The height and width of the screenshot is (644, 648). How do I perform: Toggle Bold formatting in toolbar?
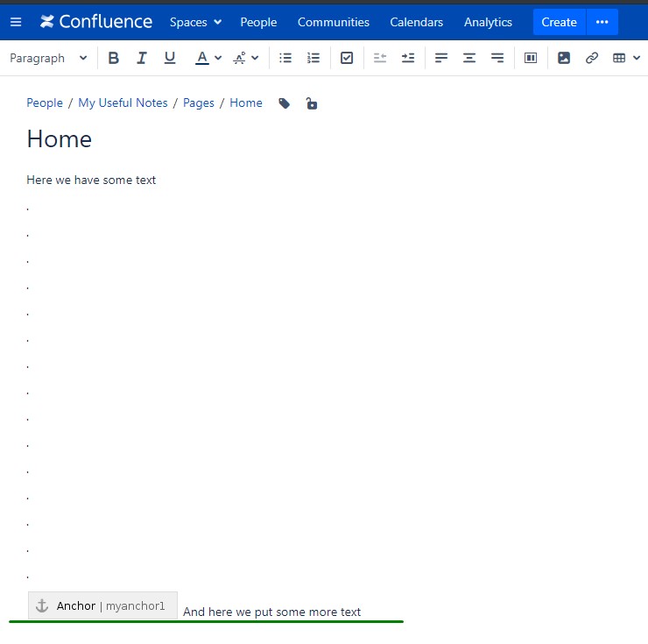click(114, 58)
